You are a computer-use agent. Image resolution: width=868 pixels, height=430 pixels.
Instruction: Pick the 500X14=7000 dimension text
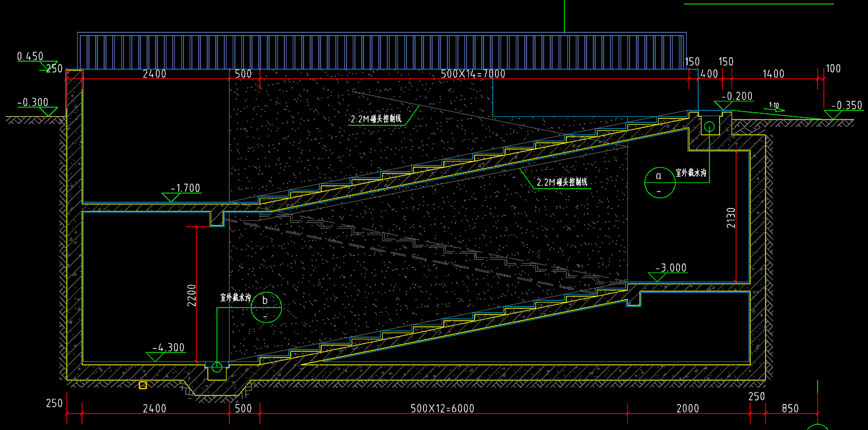click(x=473, y=74)
